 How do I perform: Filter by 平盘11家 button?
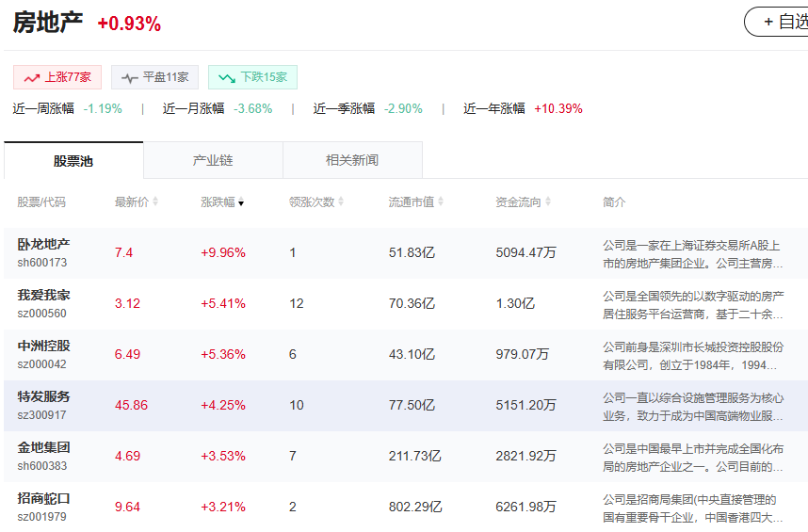point(155,77)
